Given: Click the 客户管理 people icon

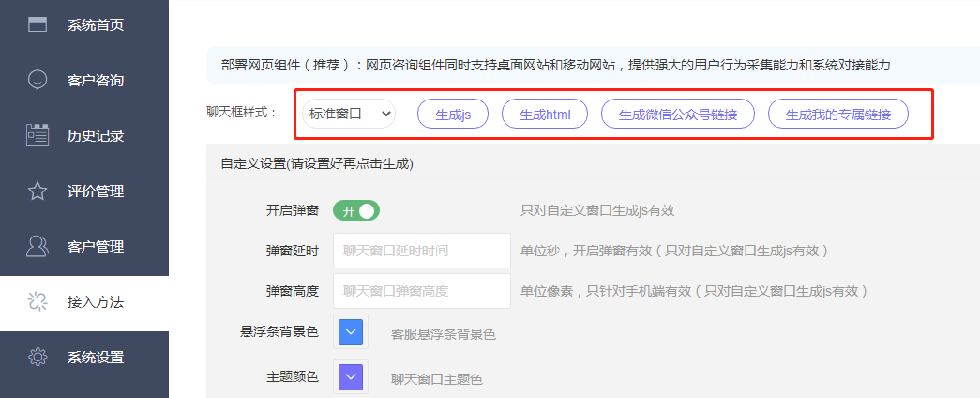Looking at the screenshot, I should tap(38, 247).
